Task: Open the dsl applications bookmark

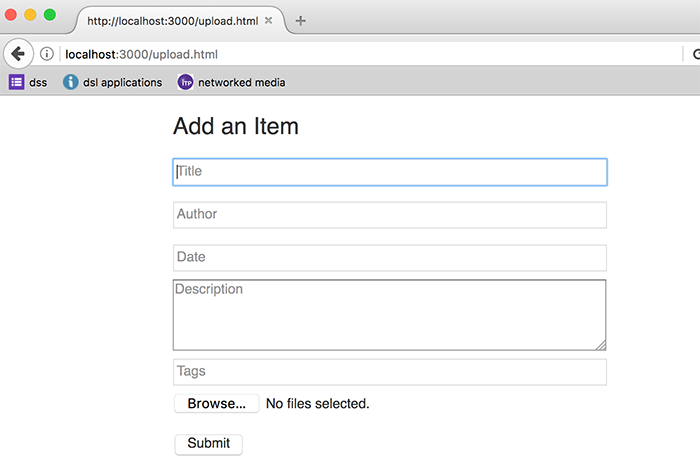Action: click(x=112, y=82)
